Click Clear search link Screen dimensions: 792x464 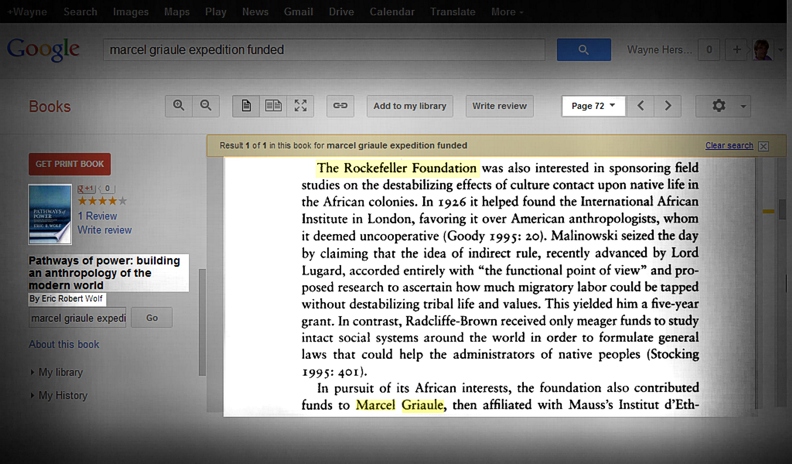[729, 145]
